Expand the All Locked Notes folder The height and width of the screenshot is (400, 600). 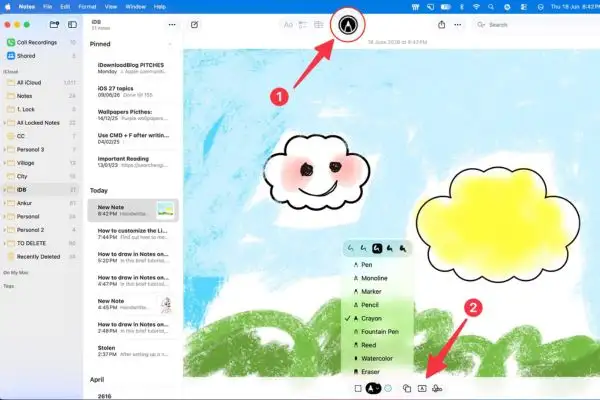click(x=4, y=123)
